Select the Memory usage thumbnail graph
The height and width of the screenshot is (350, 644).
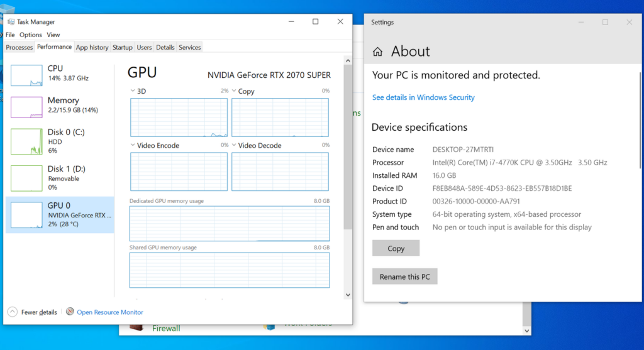(x=26, y=107)
